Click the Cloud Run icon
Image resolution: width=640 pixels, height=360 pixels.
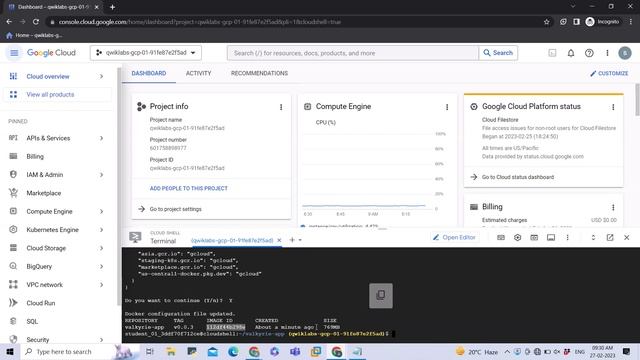[x=13, y=303]
